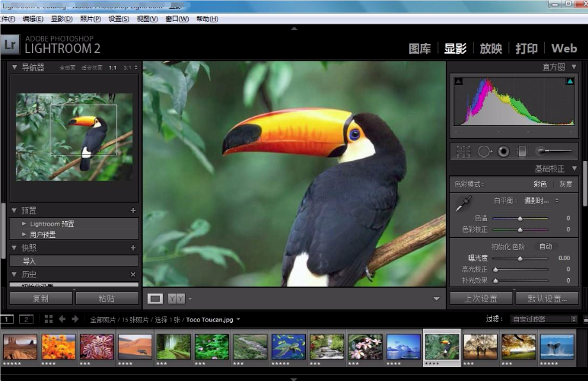
Task: Adjust the tint (色彩校正) slider
Action: click(x=520, y=229)
